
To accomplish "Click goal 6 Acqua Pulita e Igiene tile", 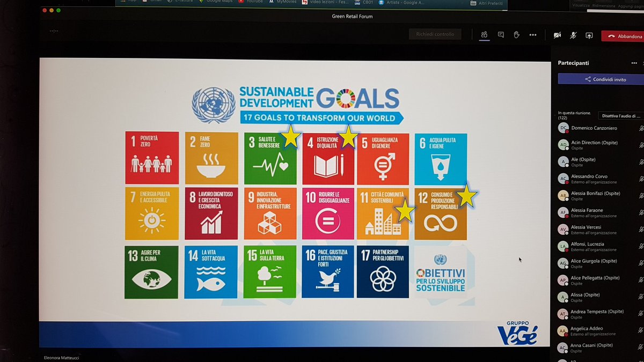I will pyautogui.click(x=441, y=159).
